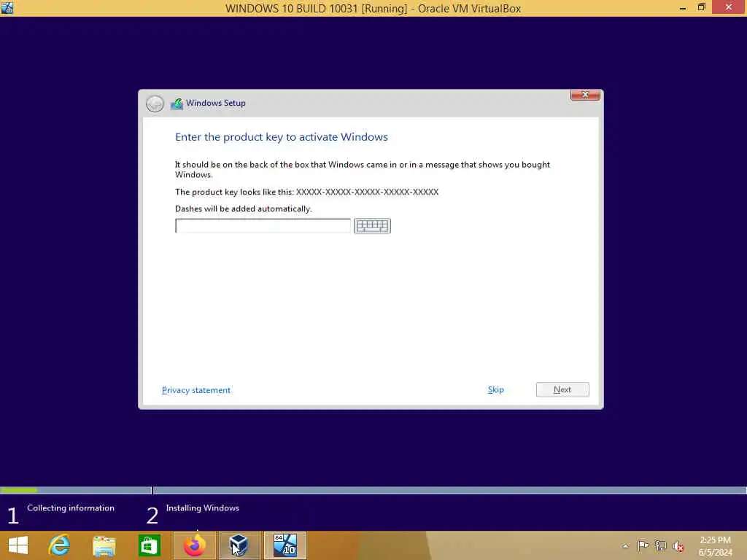This screenshot has height=560, width=747.
Task: Click the 'Enter the product key' heading
Action: tap(281, 137)
